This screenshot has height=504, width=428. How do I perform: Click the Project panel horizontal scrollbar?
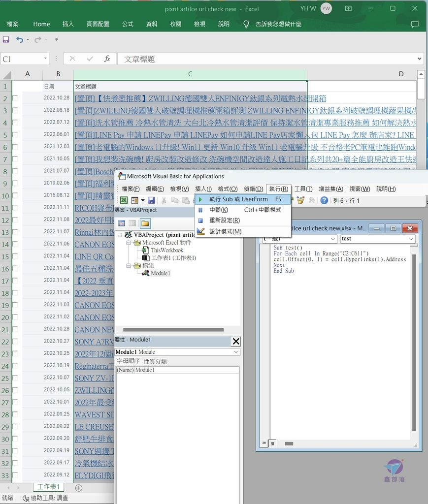pos(173,330)
